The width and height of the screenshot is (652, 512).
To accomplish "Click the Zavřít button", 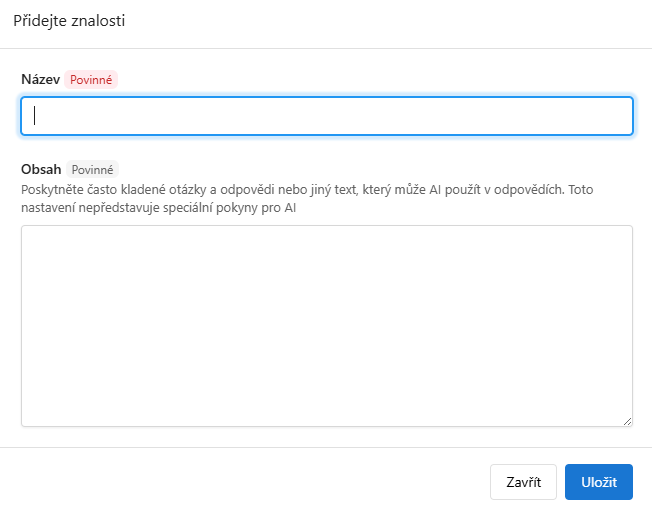I will 523,482.
